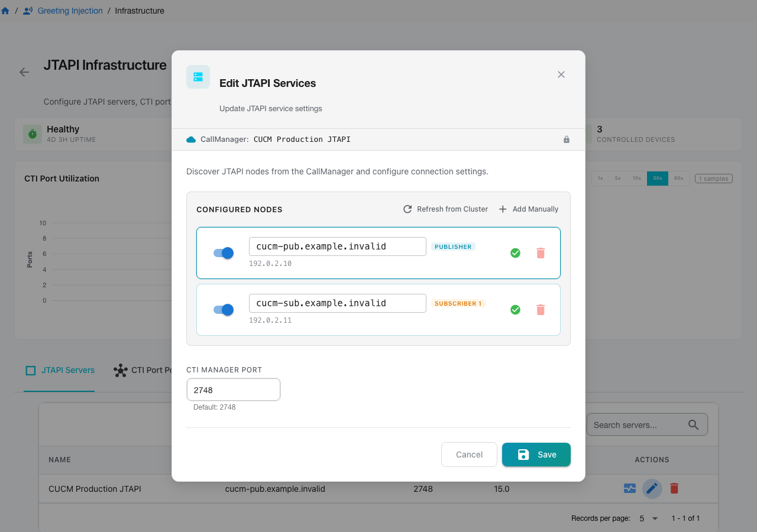
Task: Click the CUCM Production JTAPI name cell
Action: [95, 489]
